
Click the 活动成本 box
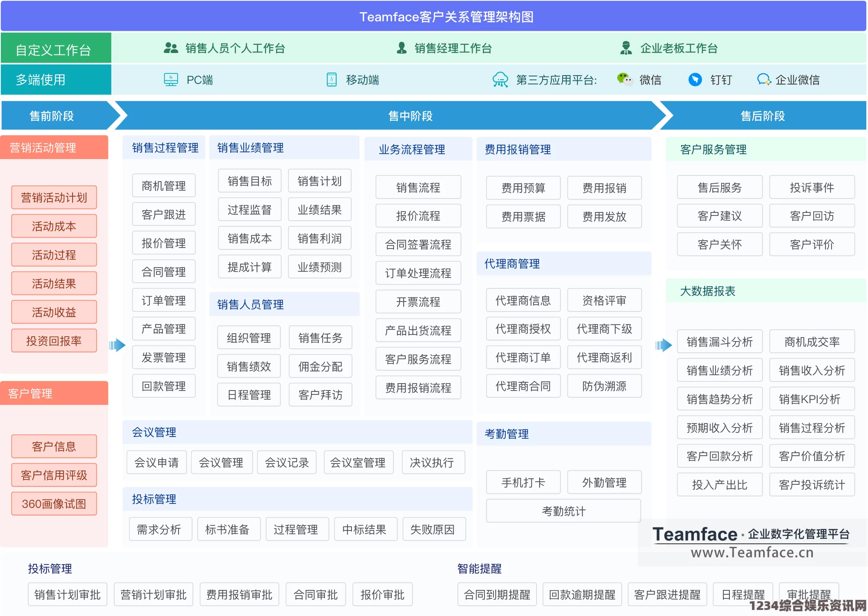(x=54, y=226)
